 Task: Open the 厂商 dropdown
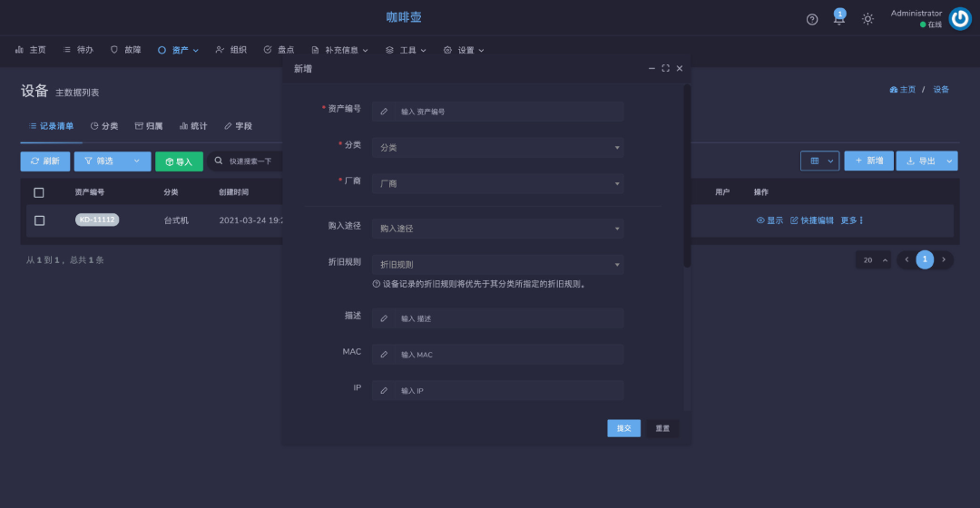tap(498, 183)
